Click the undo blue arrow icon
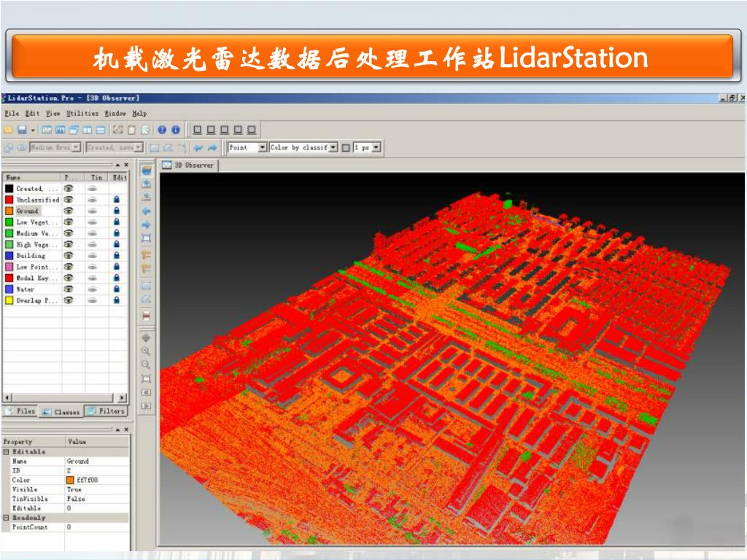Image resolution: width=747 pixels, height=560 pixels. 198,148
